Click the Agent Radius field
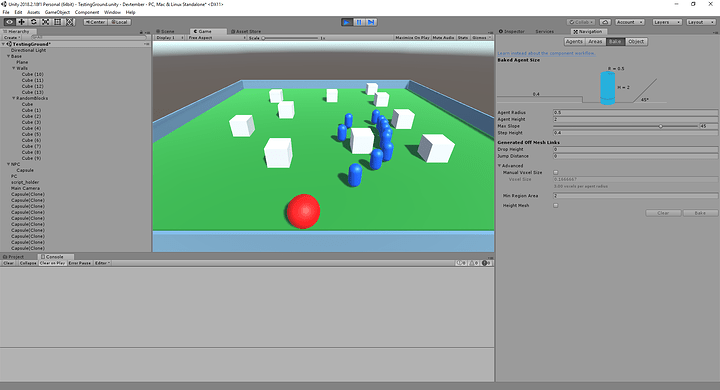 [x=635, y=113]
